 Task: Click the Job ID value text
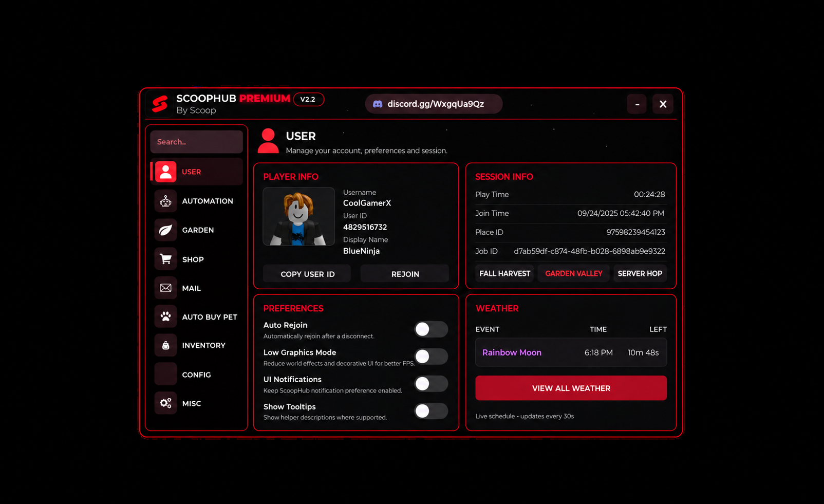(x=589, y=251)
